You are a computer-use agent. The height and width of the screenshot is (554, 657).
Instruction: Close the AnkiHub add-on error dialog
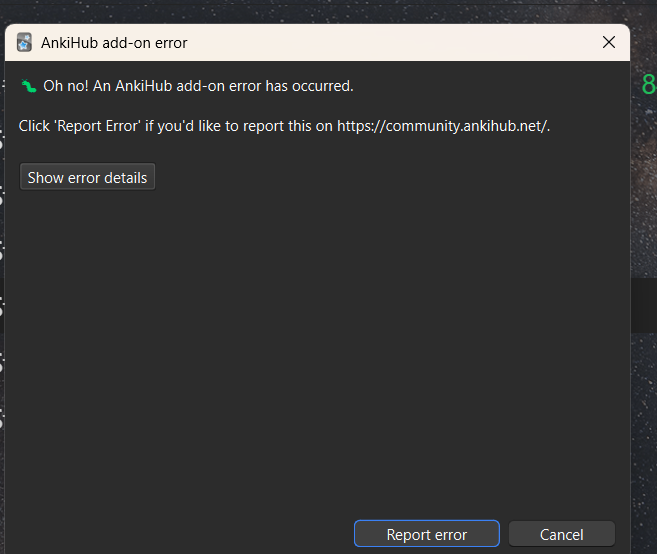coord(608,43)
